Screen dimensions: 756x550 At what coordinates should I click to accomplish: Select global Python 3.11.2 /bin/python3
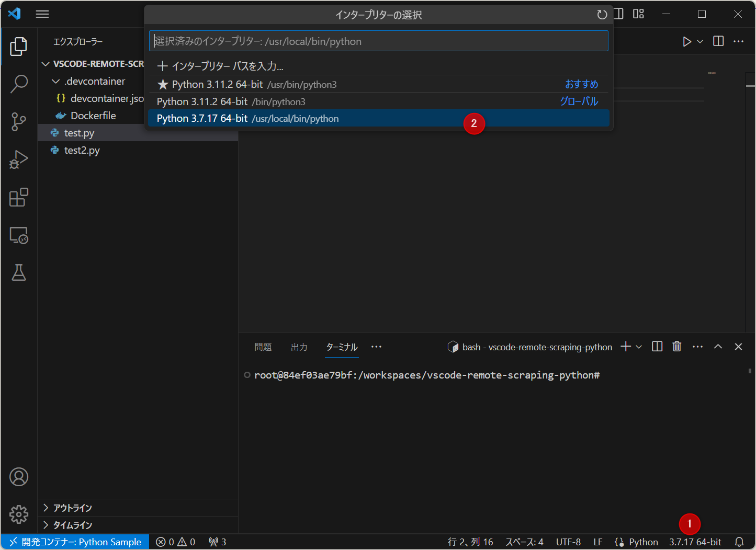379,101
